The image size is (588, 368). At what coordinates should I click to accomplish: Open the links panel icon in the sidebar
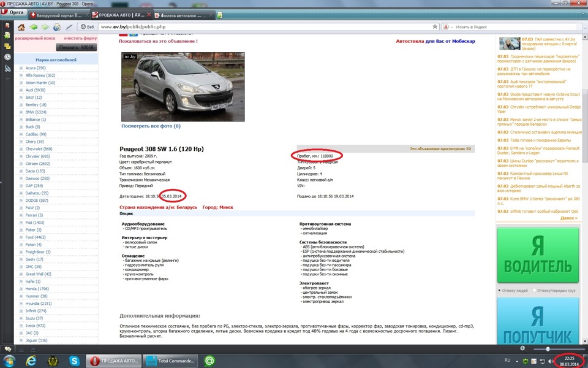click(x=7, y=68)
